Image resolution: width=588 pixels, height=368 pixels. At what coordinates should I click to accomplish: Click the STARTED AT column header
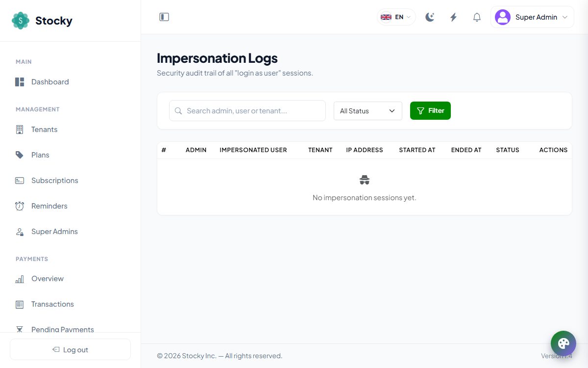tap(417, 150)
